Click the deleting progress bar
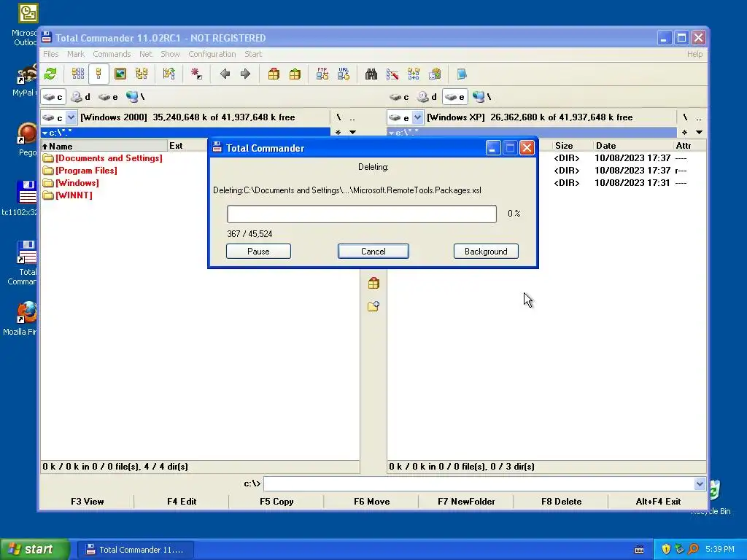747x560 pixels. coord(362,214)
